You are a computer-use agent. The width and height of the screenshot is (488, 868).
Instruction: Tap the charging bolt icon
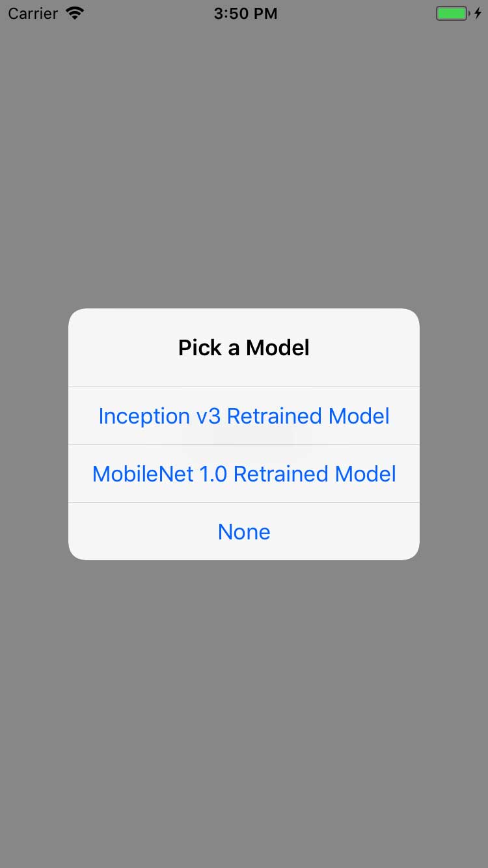click(477, 14)
